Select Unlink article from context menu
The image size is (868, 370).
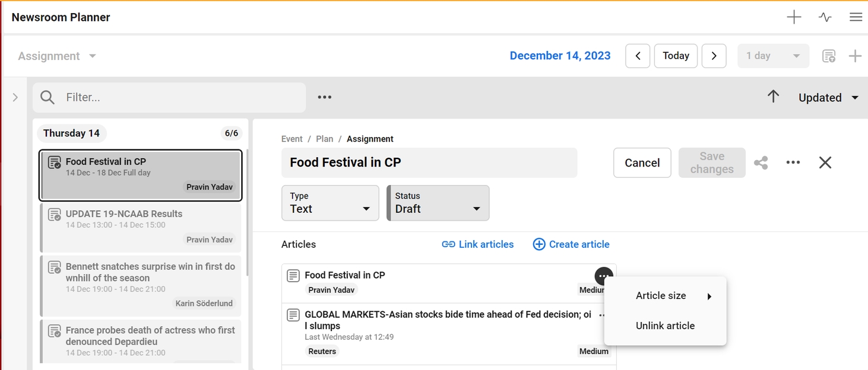pos(665,326)
